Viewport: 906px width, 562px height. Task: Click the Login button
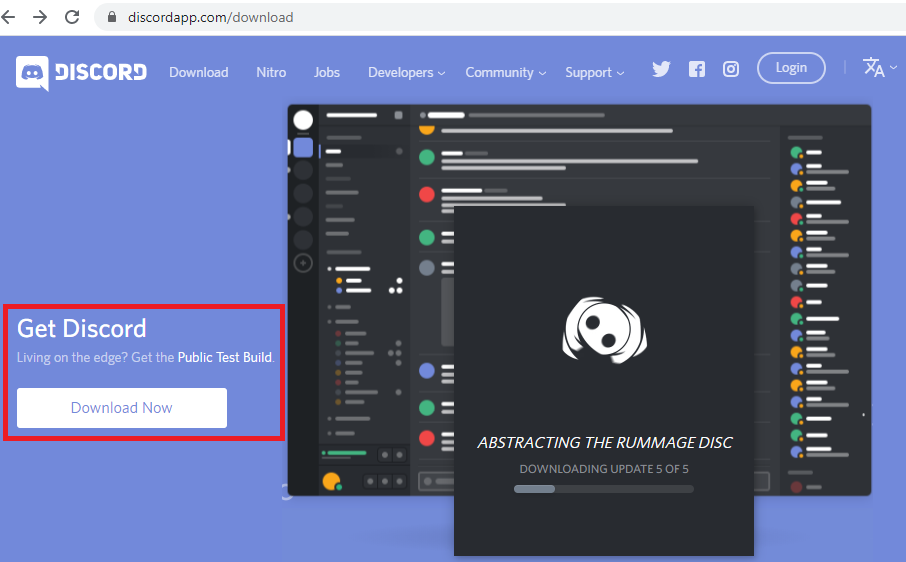click(x=791, y=68)
